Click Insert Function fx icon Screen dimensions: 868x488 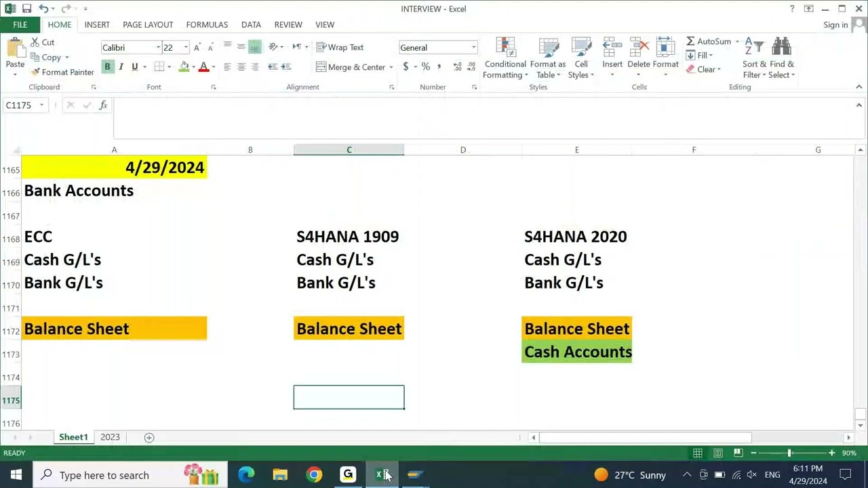coord(103,105)
